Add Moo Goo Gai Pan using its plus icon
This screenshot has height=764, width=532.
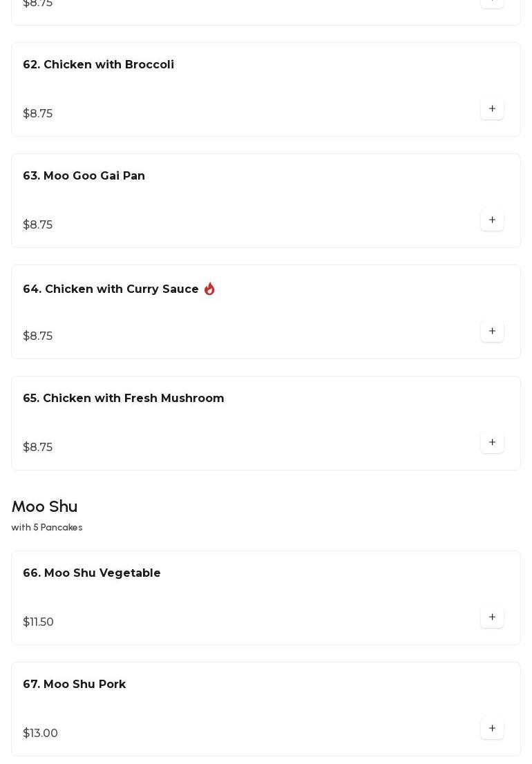click(x=492, y=220)
